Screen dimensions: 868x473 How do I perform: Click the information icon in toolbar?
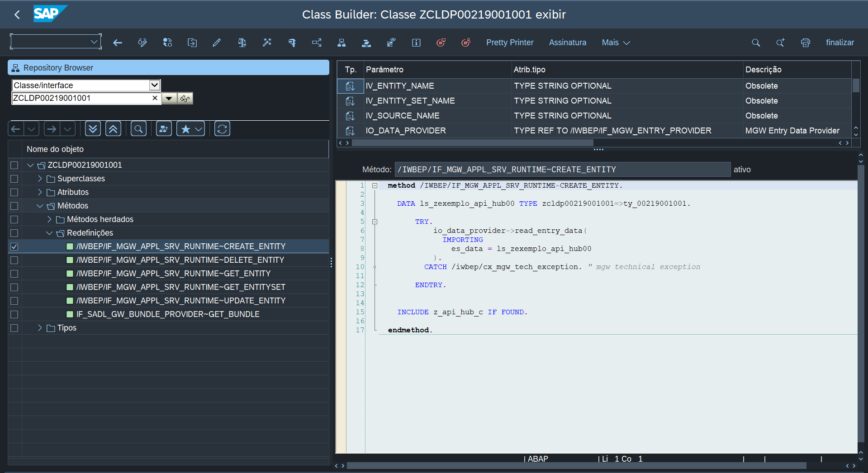(x=416, y=43)
